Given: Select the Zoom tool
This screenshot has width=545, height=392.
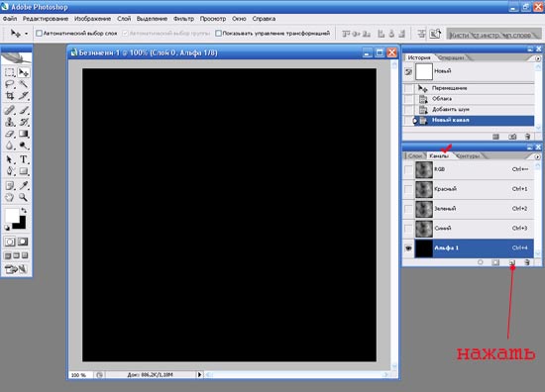Looking at the screenshot, I should coord(24,197).
